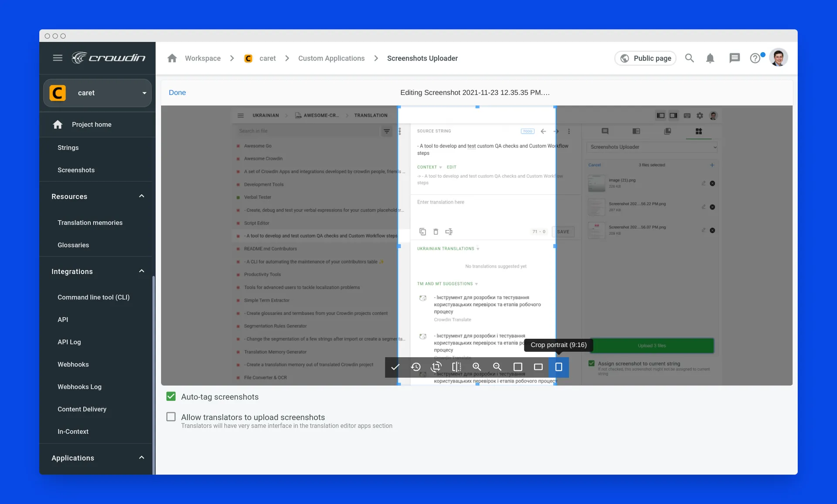
Task: Click the Public page button
Action: tap(645, 58)
